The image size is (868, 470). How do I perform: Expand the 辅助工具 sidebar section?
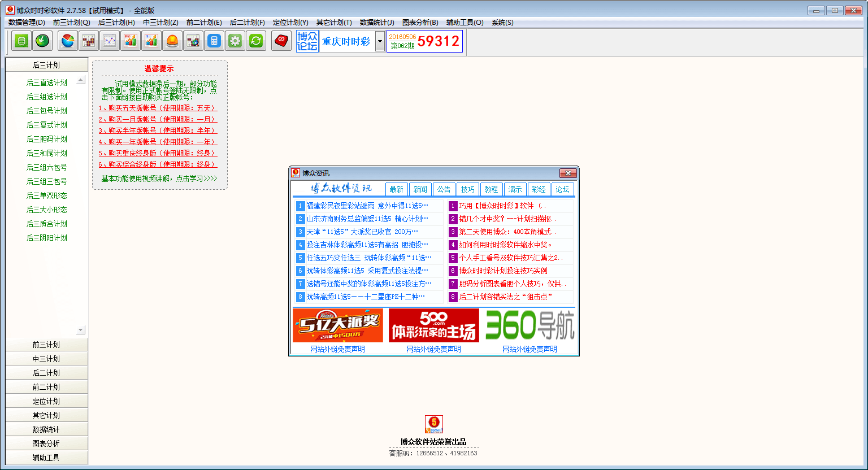pos(46,458)
